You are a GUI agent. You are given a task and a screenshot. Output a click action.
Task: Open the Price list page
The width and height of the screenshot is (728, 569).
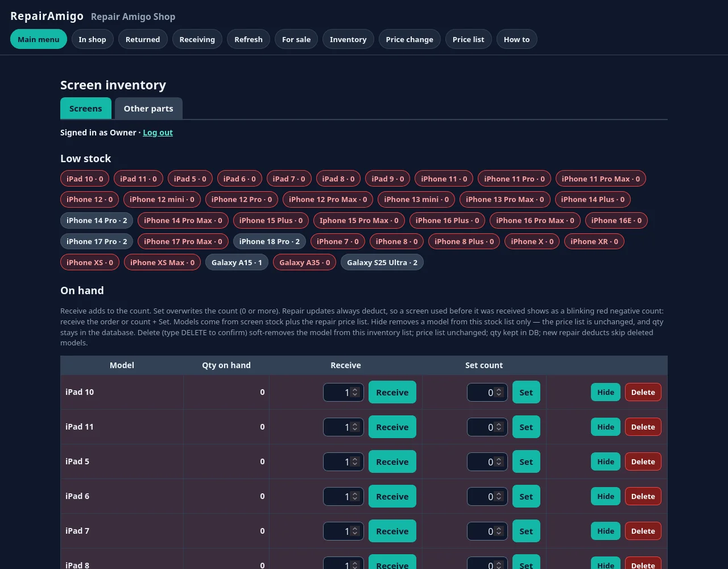(469, 39)
